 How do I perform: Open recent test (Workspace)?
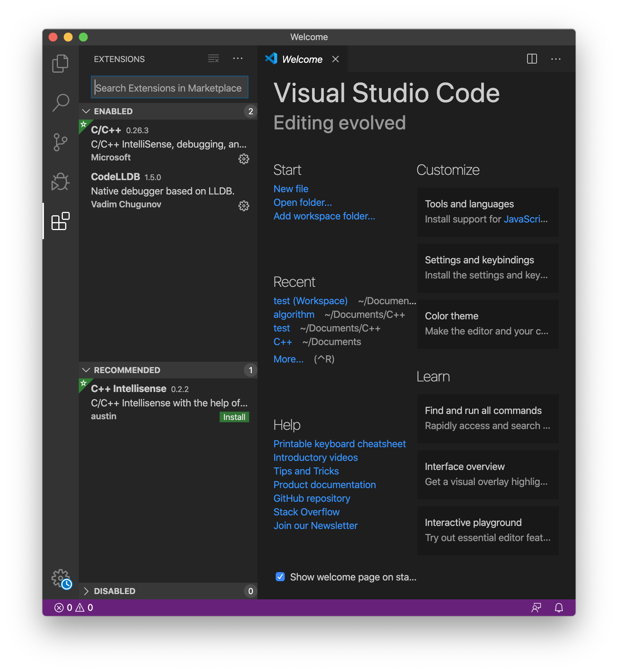(311, 301)
